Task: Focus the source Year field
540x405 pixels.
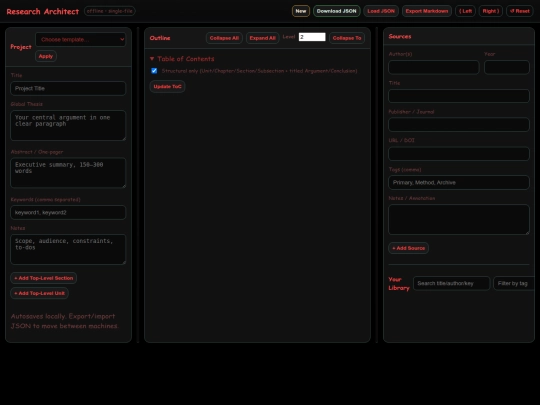Action: [507, 67]
